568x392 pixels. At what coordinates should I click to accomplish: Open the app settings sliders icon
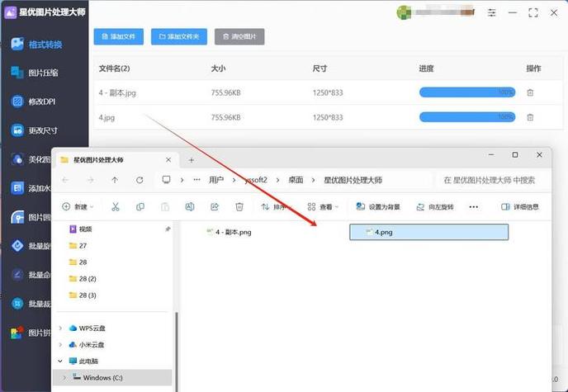click(x=491, y=12)
